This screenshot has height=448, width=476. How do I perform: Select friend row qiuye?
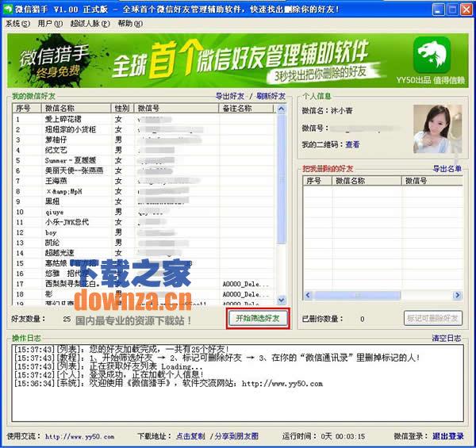144,212
